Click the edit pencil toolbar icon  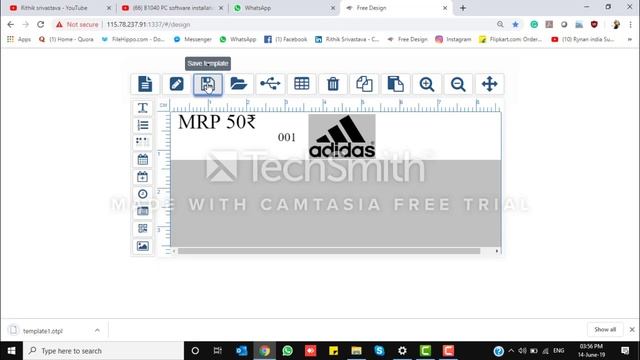[176, 84]
